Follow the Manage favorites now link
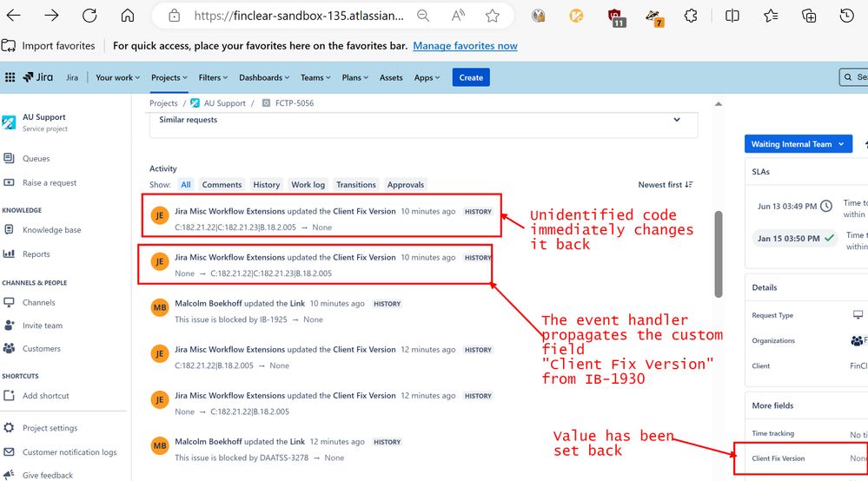Image resolution: width=868 pixels, height=481 pixels. pyautogui.click(x=465, y=46)
